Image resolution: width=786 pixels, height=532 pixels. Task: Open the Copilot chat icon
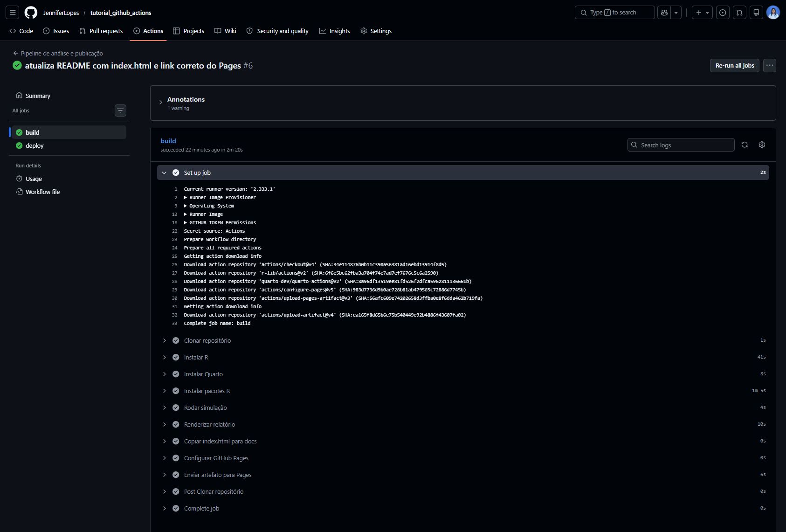pyautogui.click(x=664, y=13)
